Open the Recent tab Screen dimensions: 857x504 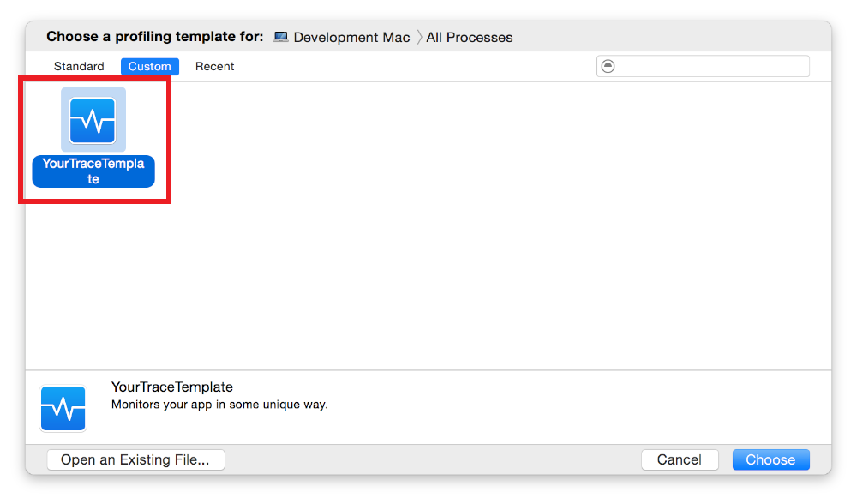coord(214,66)
